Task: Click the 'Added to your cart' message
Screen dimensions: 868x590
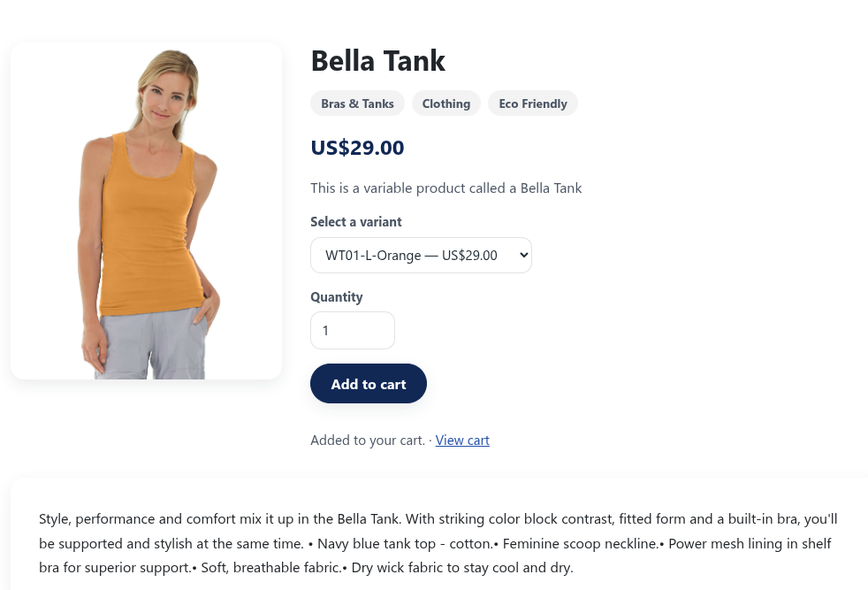Action: coord(367,441)
